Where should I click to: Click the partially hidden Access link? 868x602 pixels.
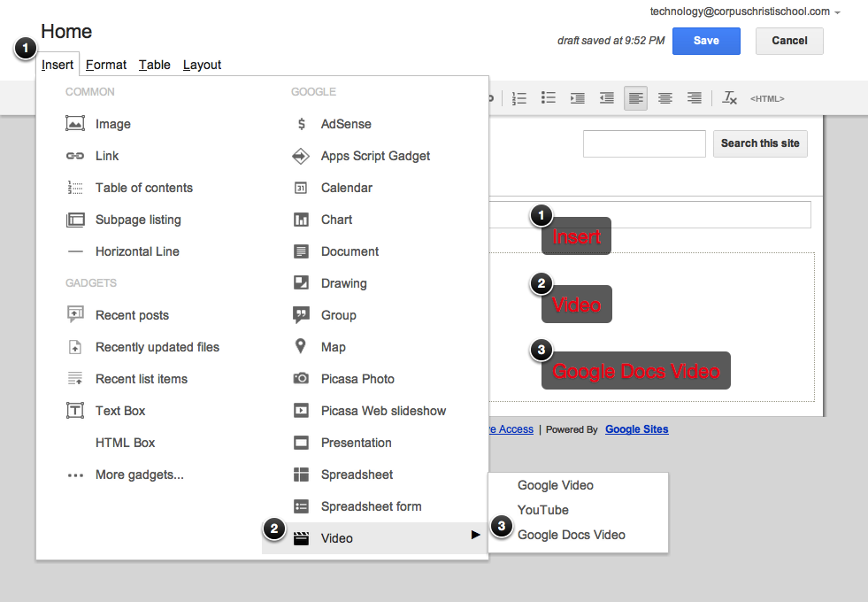click(511, 429)
